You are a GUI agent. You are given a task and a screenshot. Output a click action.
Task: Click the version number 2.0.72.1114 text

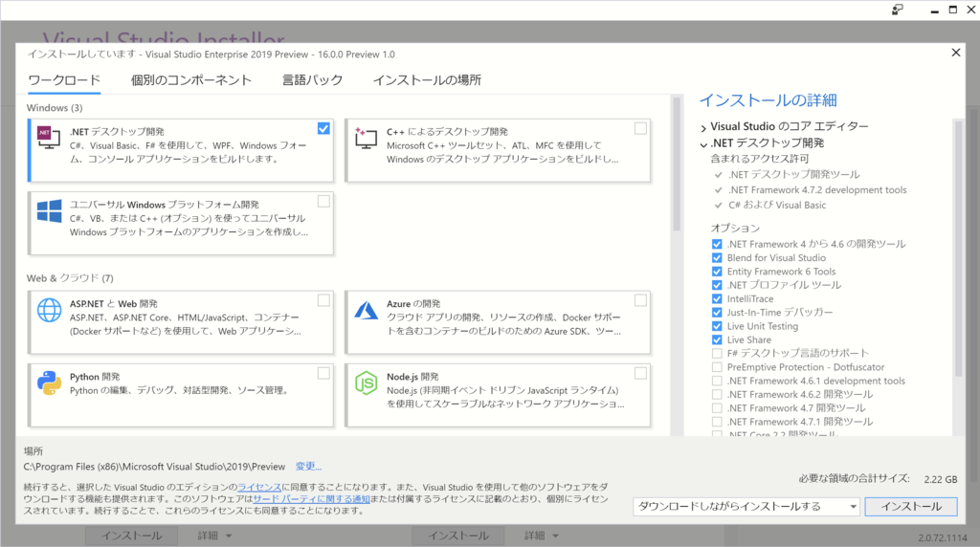(x=943, y=537)
